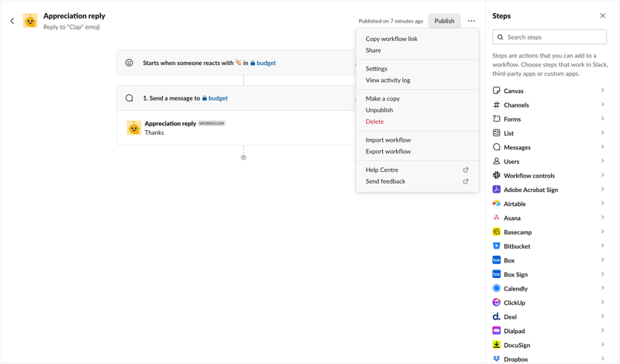
Task: Click the emoji reaction trigger icon
Action: pyautogui.click(x=129, y=63)
